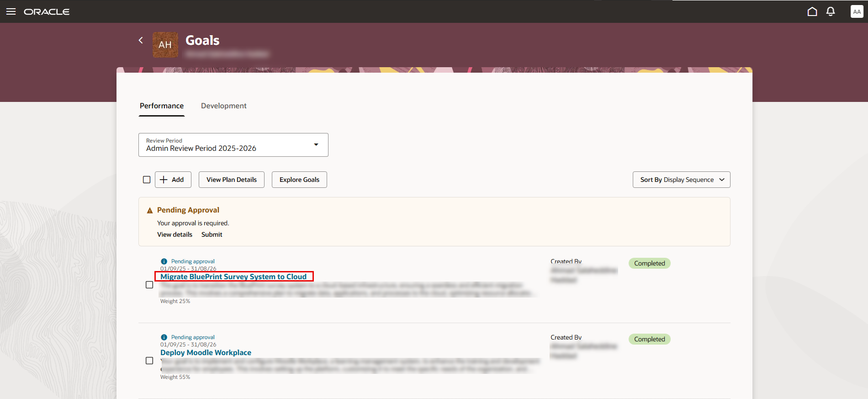The image size is (868, 399).
Task: Check the Deploy Moodle Workplace goal checkbox
Action: [149, 361]
